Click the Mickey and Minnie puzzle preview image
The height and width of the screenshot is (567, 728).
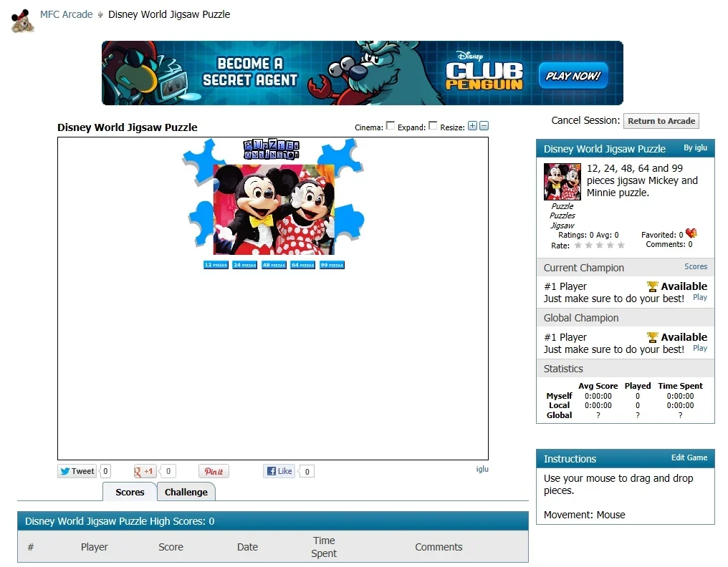point(274,209)
